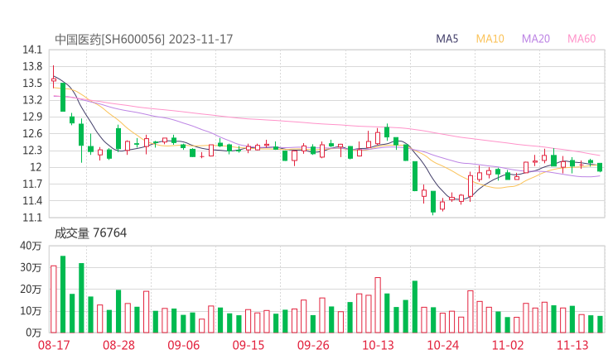Click the MA10 legend label
The height and width of the screenshot is (364, 613).
(490, 39)
